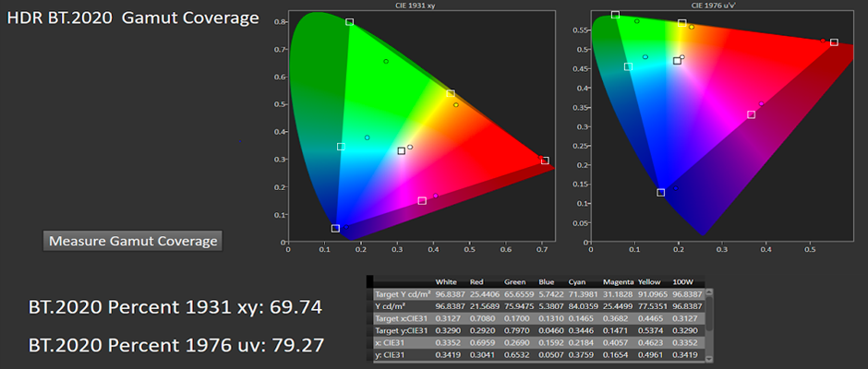Select the Cyan column header
The image size is (868, 369).
point(578,282)
